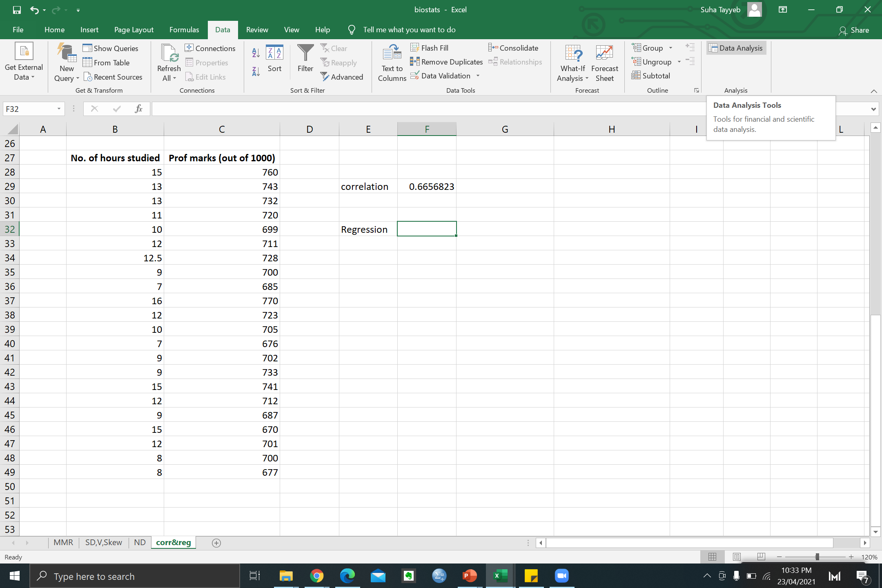
Task: Click the Filter funnel icon
Action: pyautogui.click(x=305, y=53)
